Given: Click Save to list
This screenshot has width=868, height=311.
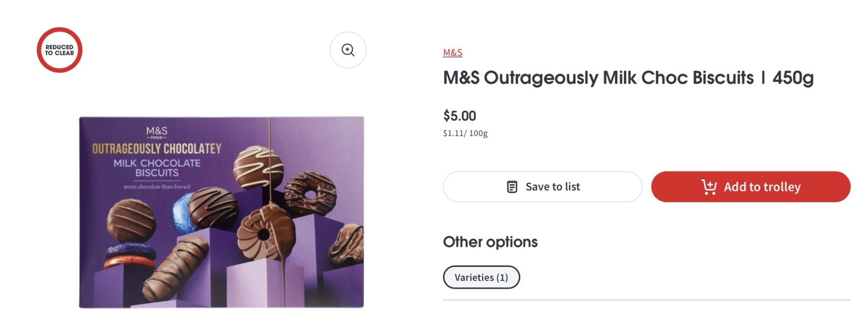Looking at the screenshot, I should click(x=542, y=186).
